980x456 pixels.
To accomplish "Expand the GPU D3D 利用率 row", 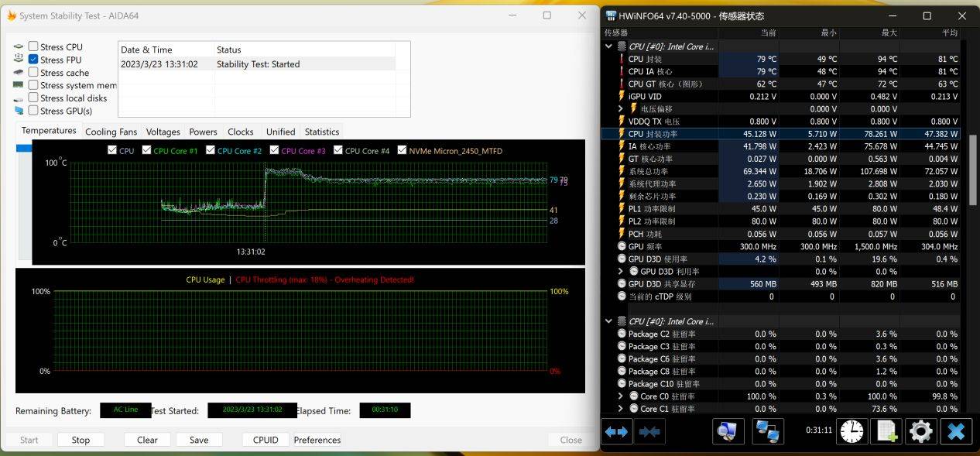I will 621,272.
